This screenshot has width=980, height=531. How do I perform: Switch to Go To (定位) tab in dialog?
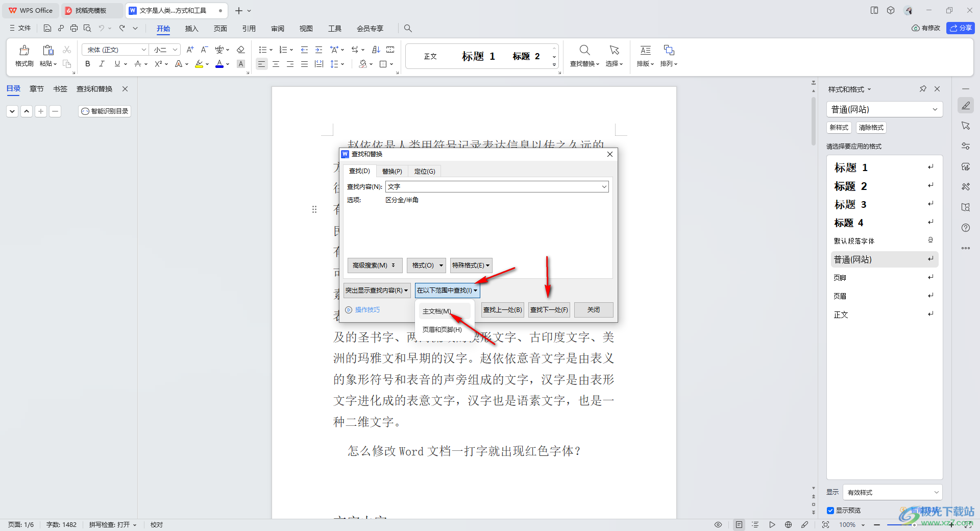coord(425,171)
